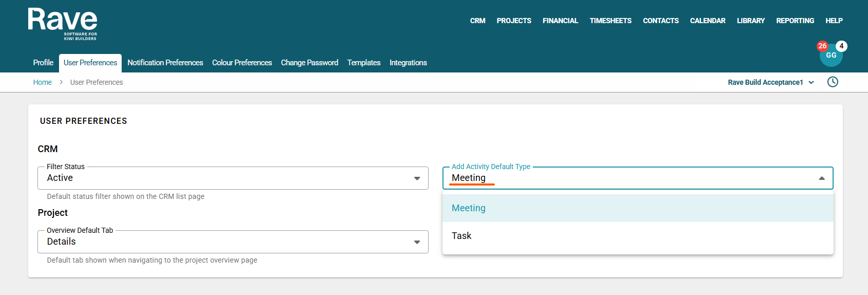Viewport: 868px width, 295px height.
Task: Click the white 4 badge
Action: (x=841, y=46)
